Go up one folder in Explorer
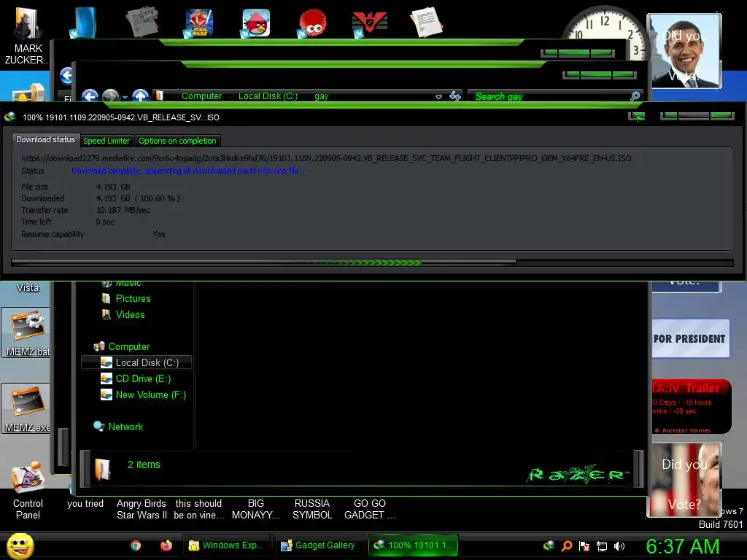The width and height of the screenshot is (747, 560). pyautogui.click(x=140, y=97)
